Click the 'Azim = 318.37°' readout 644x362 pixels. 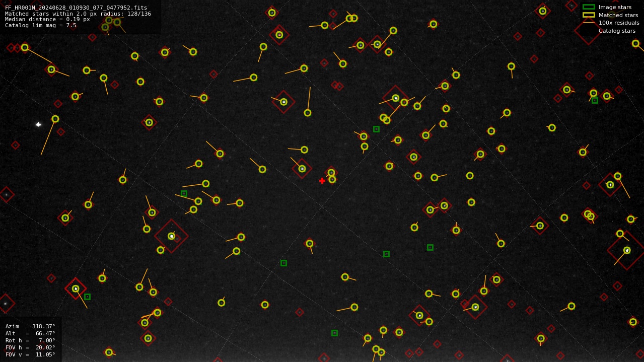pos(30,326)
